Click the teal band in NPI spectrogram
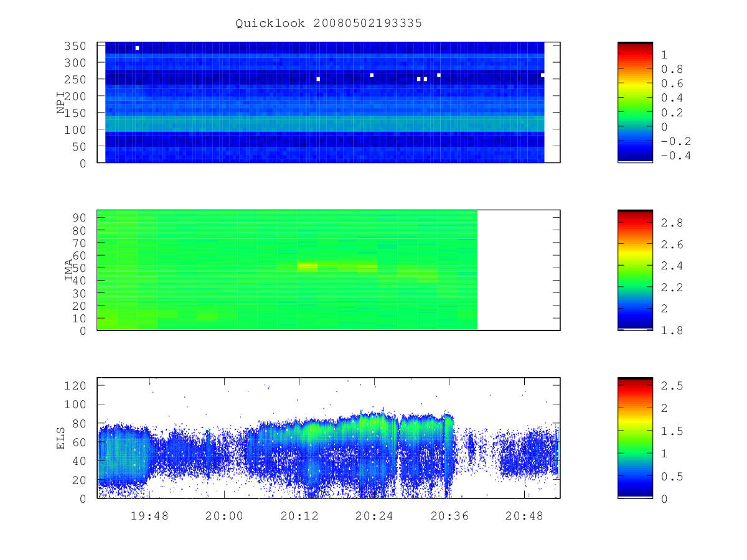Viewport: 747px width, 560px height. tap(324, 123)
